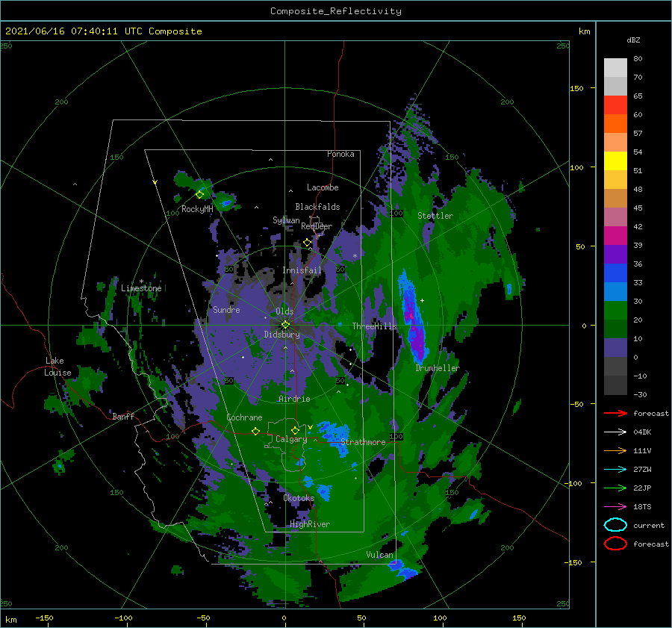Click the red forecast arrow legend icon
Image resolution: width=672 pixels, height=628 pixels.
(615, 413)
